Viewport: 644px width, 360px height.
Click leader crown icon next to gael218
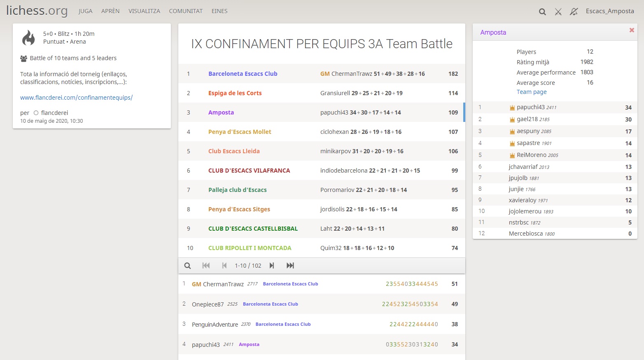512,119
